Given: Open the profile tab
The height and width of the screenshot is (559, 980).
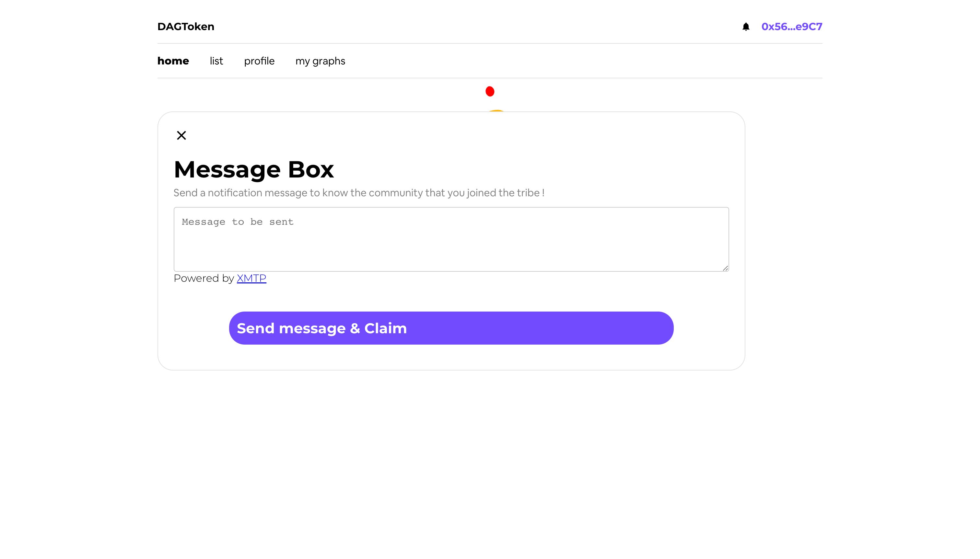Looking at the screenshot, I should (x=259, y=61).
